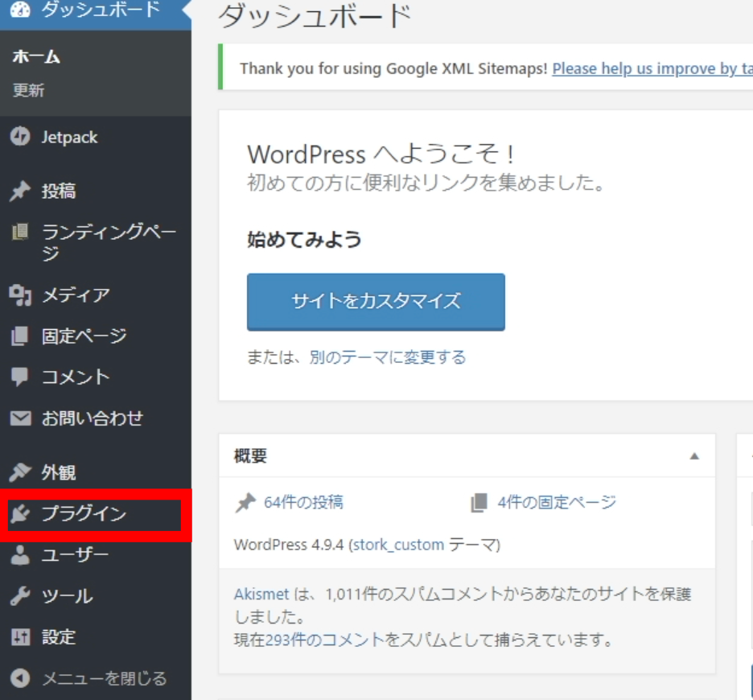
Task: Click the お問い合わせ envelope icon
Action: [20, 418]
